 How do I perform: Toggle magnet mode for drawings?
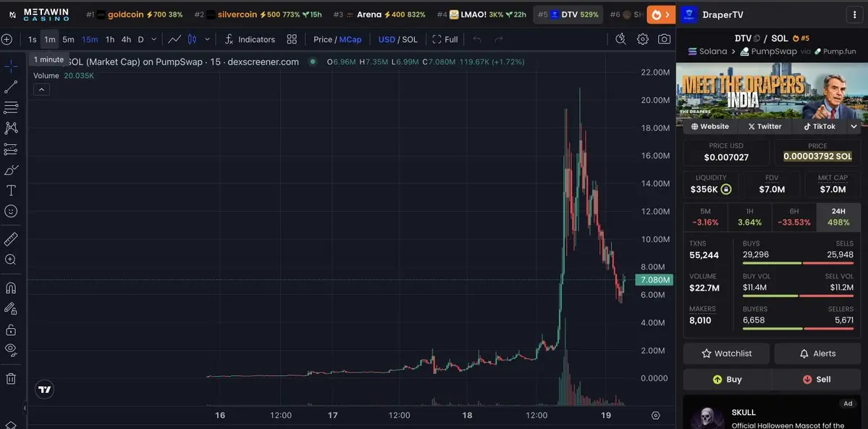(x=11, y=288)
